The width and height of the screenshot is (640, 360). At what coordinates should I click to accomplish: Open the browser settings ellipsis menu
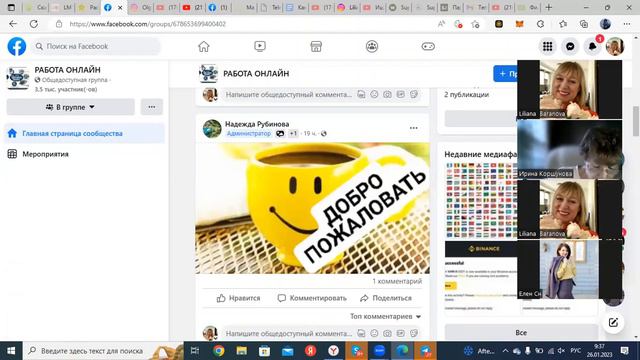click(x=627, y=24)
